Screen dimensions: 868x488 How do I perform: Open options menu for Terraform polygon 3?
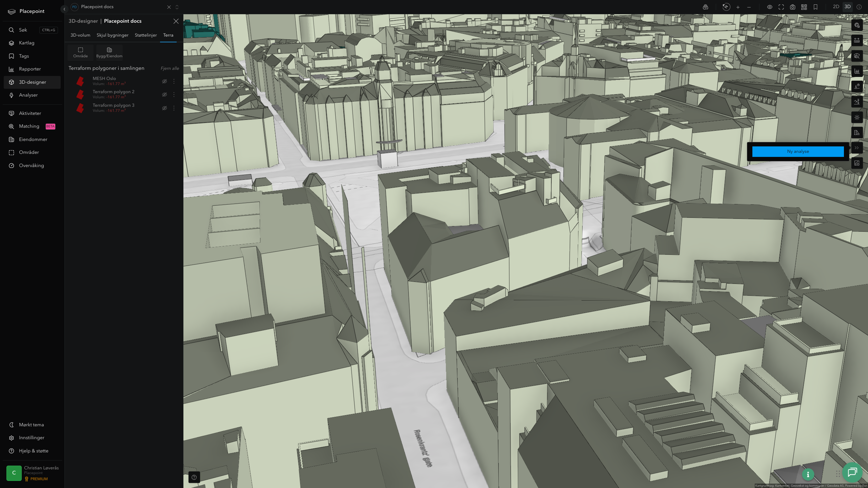[x=174, y=108]
